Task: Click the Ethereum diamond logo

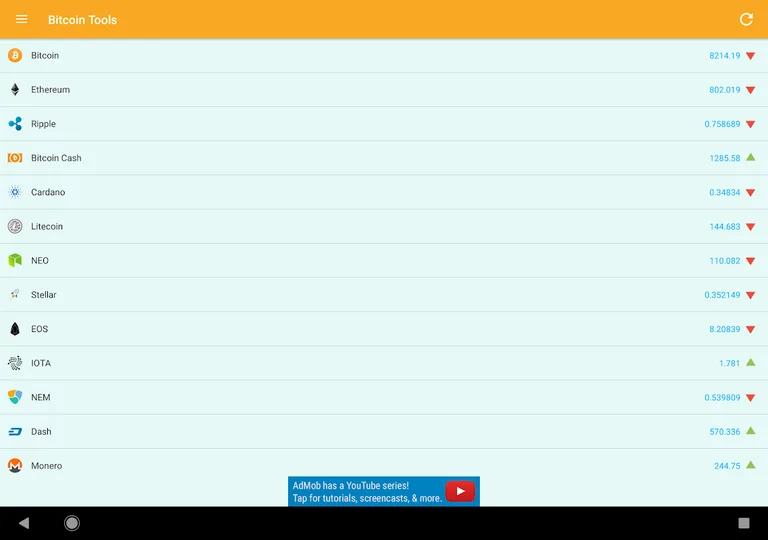Action: point(15,90)
